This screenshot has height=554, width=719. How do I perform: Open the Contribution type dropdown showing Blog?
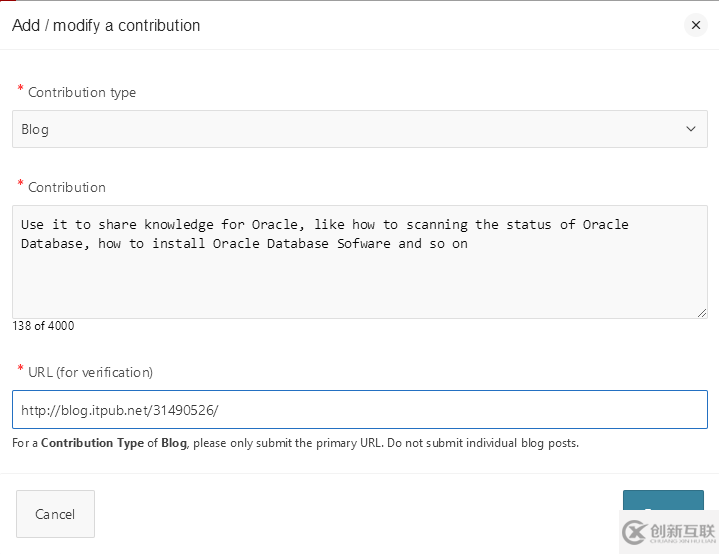coord(360,129)
